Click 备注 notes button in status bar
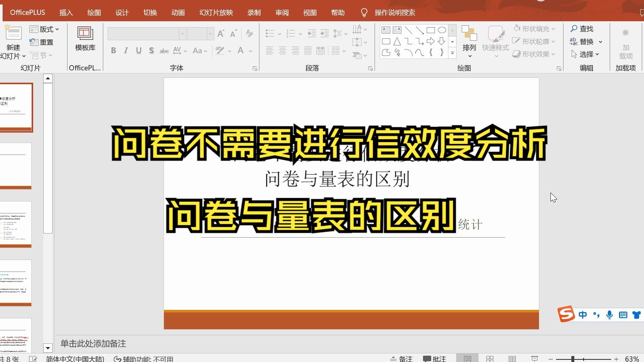Screen dimensions: 644x362 coord(401,359)
